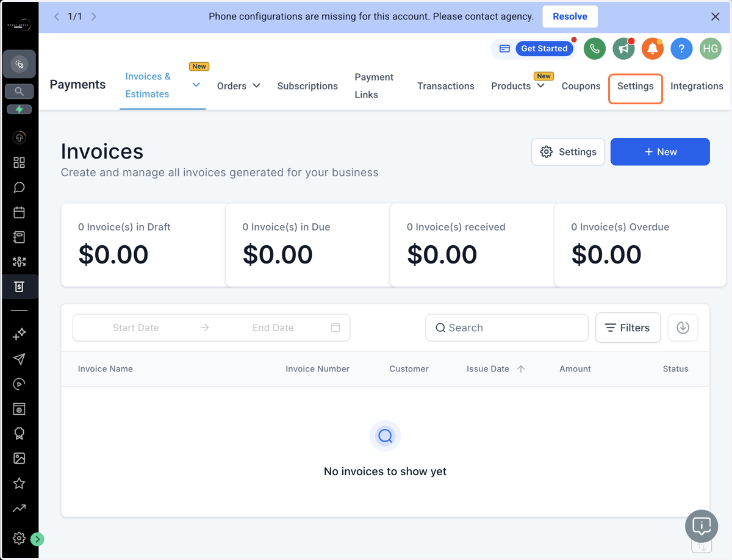
Task: Click the Amount column header
Action: tap(575, 369)
